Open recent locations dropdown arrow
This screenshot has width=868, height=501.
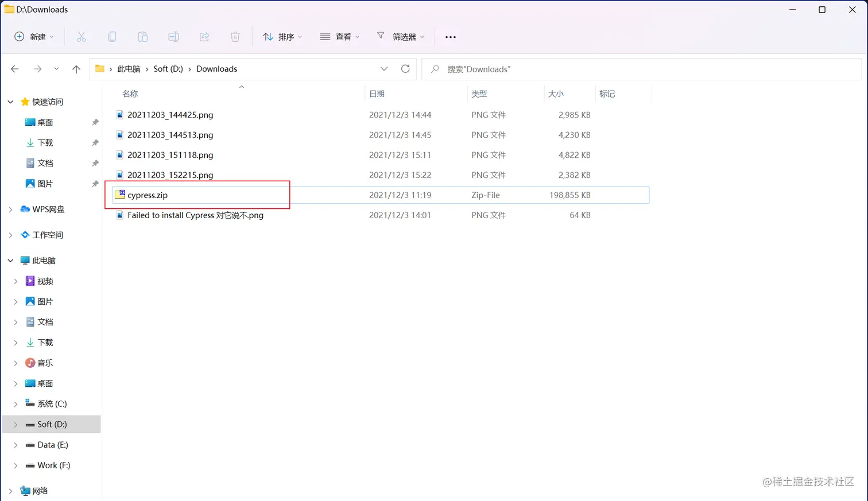(56, 69)
